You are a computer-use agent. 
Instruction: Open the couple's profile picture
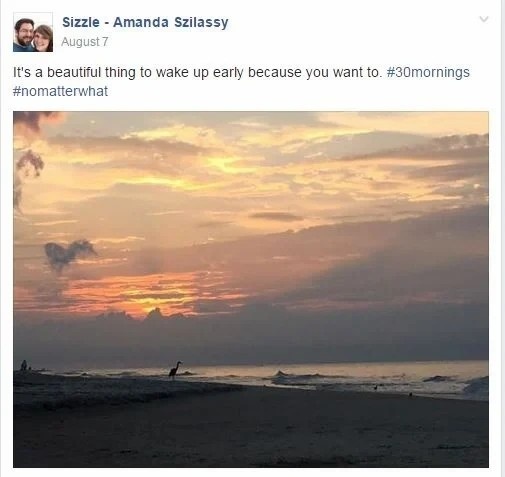pyautogui.click(x=33, y=32)
